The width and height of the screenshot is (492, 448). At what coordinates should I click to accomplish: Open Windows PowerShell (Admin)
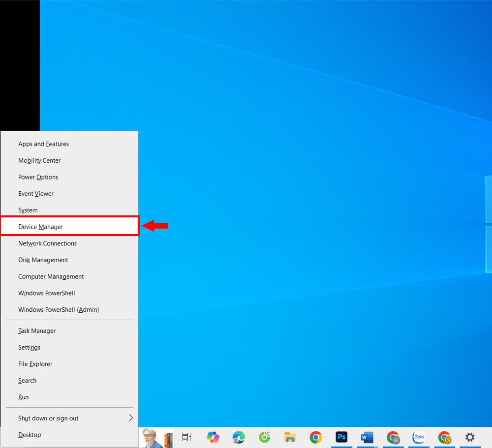coord(58,309)
